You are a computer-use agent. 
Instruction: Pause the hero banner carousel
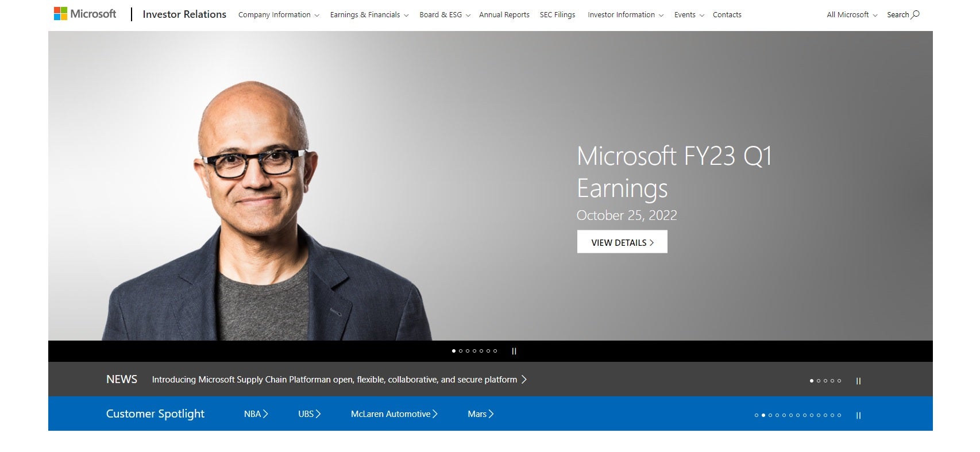point(514,351)
